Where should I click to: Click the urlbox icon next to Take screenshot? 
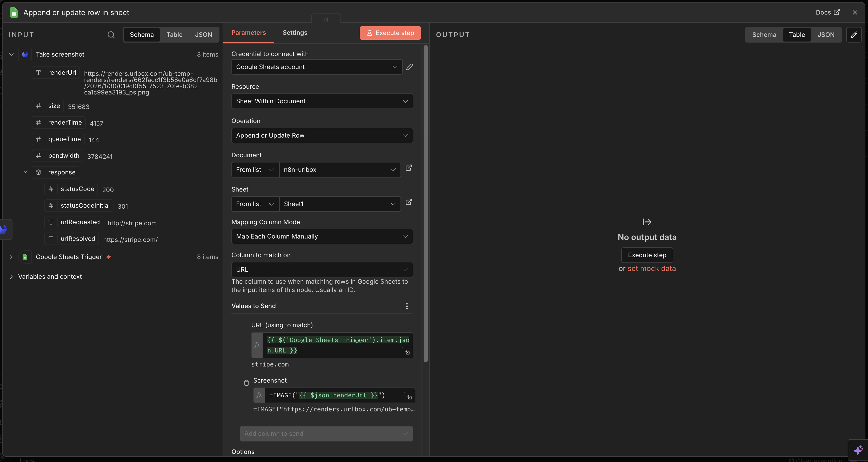point(25,54)
